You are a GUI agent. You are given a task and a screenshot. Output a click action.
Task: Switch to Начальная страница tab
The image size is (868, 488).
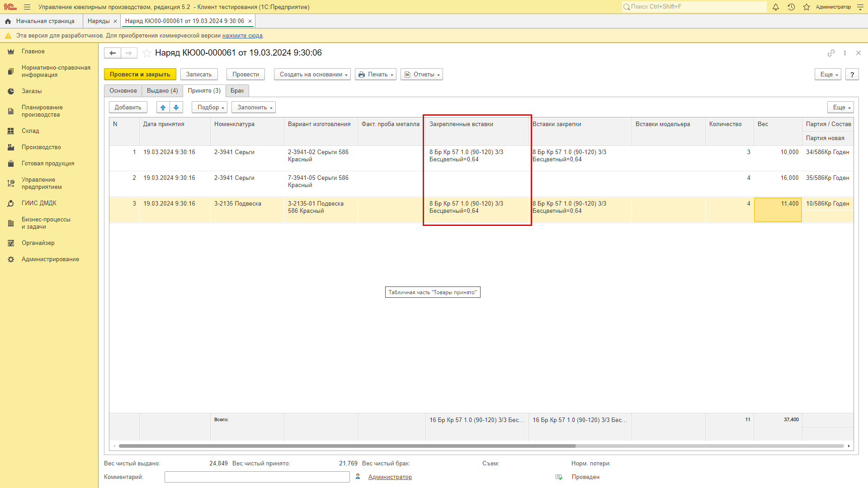point(42,21)
